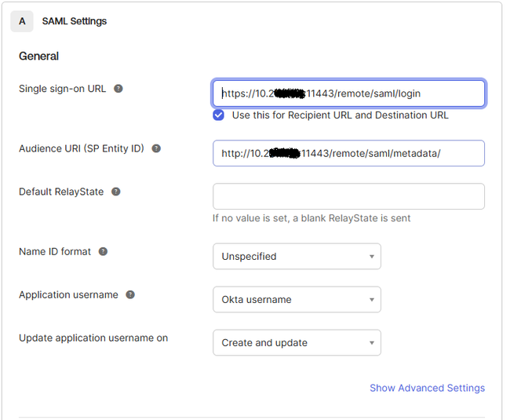
Task: Open the Default RelayState help tooltip icon
Action: pyautogui.click(x=116, y=192)
